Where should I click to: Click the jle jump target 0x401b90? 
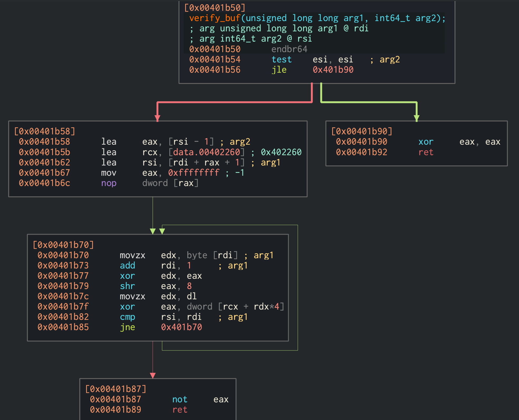(x=333, y=70)
